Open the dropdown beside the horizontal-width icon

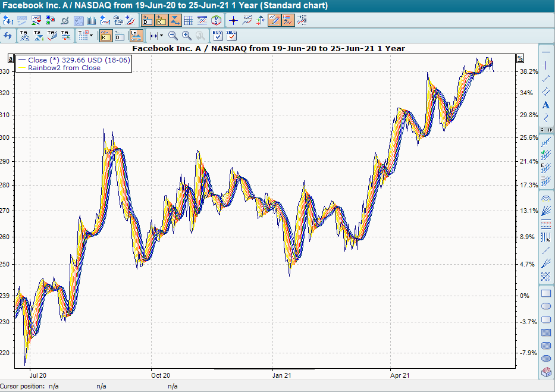pos(161,35)
